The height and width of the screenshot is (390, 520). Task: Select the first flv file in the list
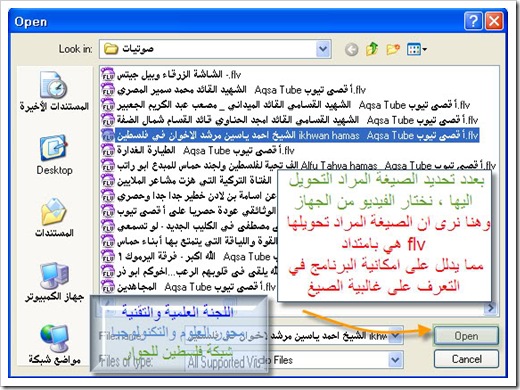[x=171, y=75]
